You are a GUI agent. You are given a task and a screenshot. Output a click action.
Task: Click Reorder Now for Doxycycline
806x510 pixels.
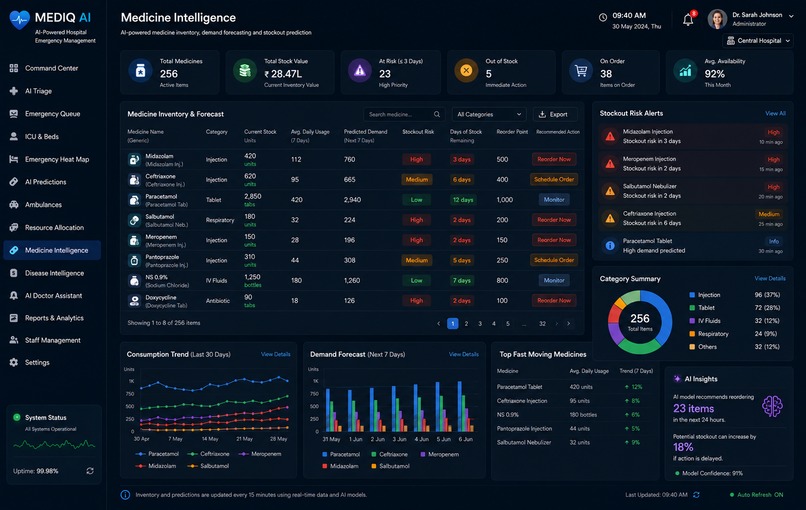pos(554,300)
